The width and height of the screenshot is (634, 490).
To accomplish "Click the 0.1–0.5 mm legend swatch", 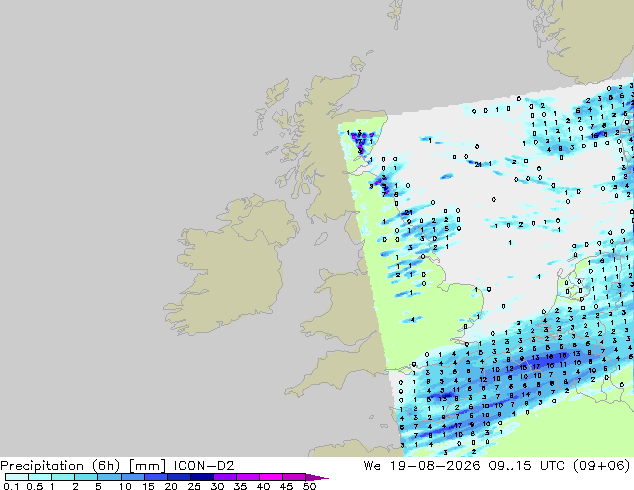I will pyautogui.click(x=17, y=477).
